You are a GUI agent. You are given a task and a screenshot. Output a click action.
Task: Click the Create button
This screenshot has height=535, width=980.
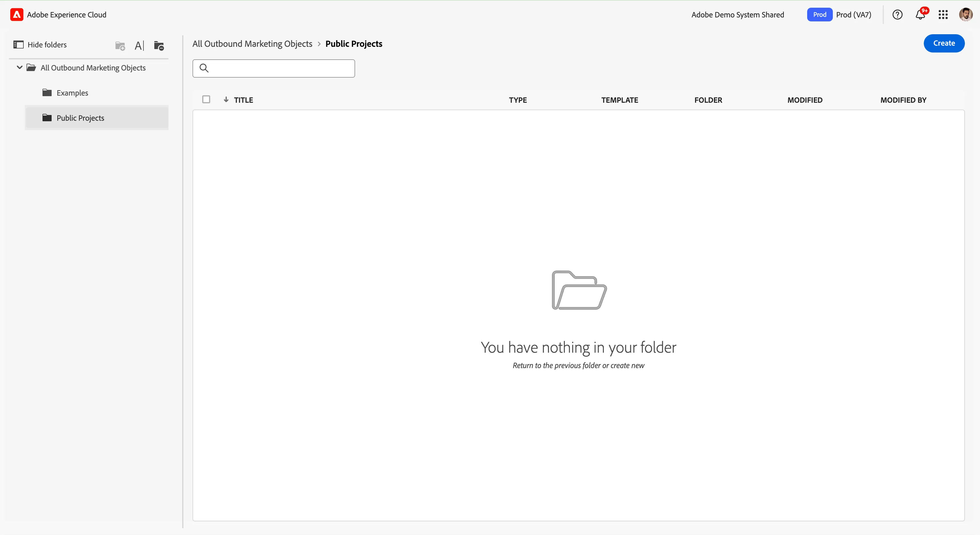click(944, 43)
